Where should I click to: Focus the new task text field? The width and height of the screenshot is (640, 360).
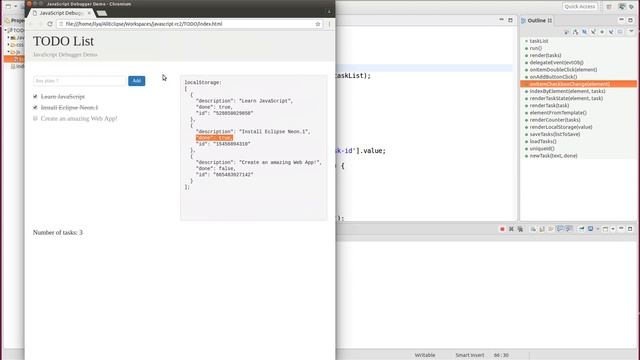(79, 81)
